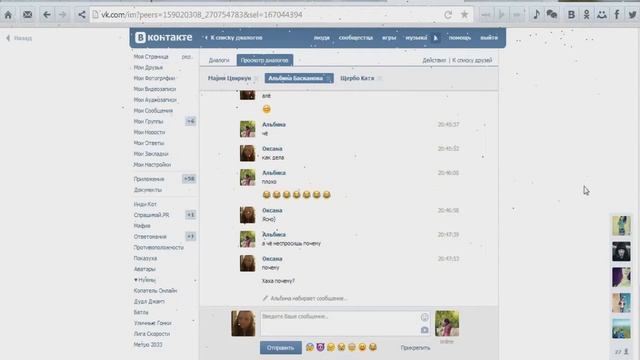The height and width of the screenshot is (360, 640).
Task: Click the friends online counter icon bottom right
Action: 621,351
